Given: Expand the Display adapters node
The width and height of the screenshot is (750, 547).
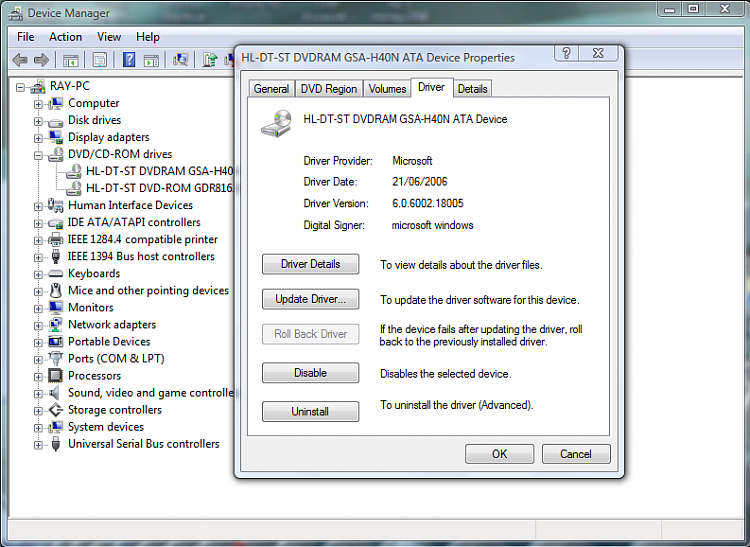Looking at the screenshot, I should pyautogui.click(x=38, y=139).
